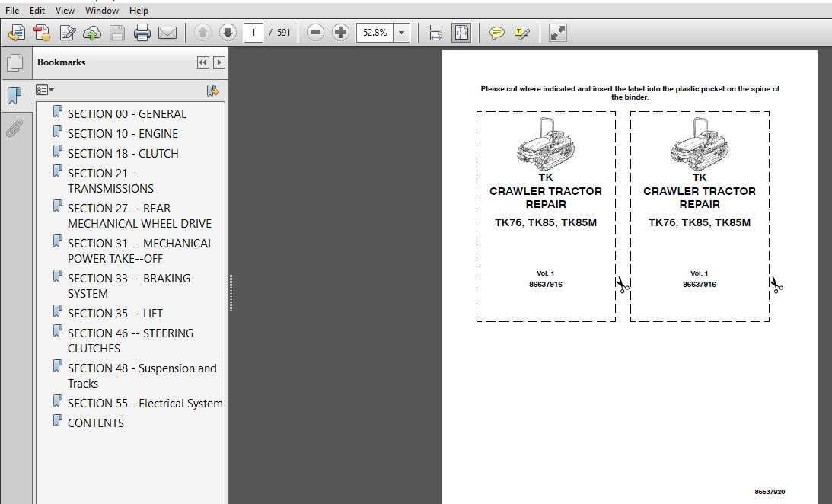Image resolution: width=832 pixels, height=504 pixels.
Task: Open the zoom level dropdown arrow
Action: [402, 33]
